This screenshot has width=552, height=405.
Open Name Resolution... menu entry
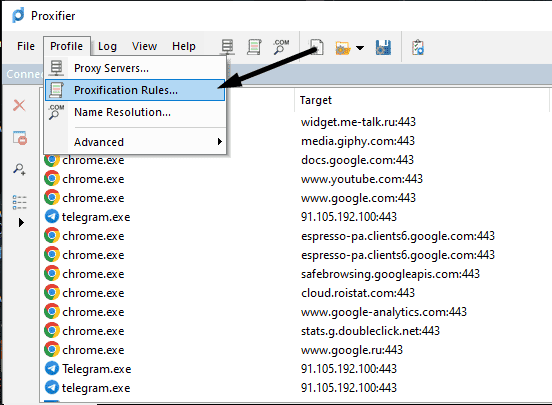point(135,112)
